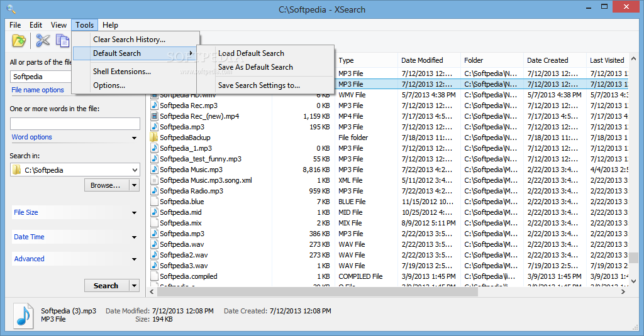
Task: Sort by the Type column header
Action: click(x=366, y=60)
